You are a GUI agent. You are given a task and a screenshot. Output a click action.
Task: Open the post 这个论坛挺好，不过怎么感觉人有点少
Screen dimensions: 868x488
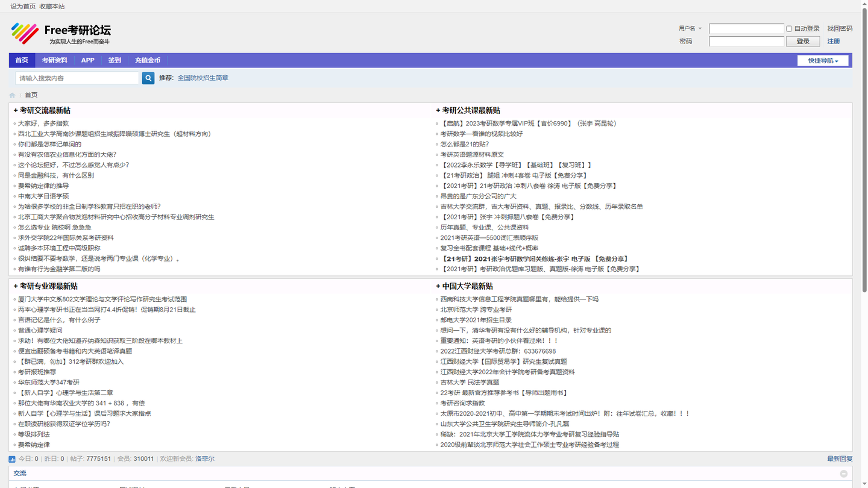(x=74, y=165)
